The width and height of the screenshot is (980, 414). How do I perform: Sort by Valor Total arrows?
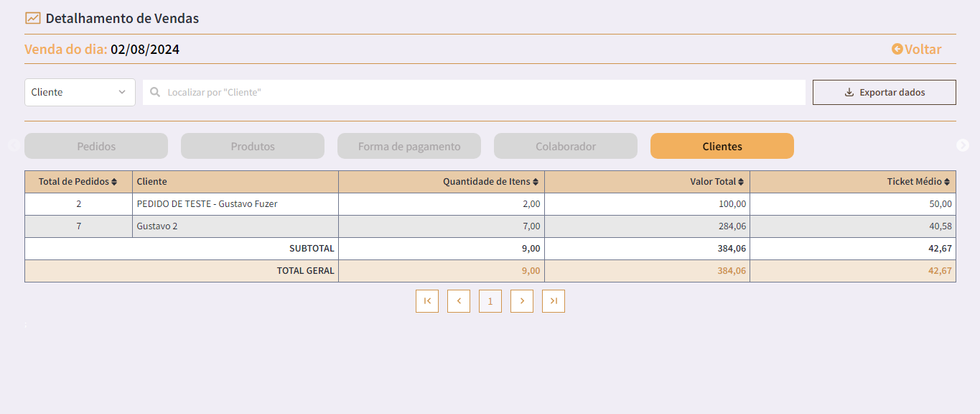[x=741, y=182]
